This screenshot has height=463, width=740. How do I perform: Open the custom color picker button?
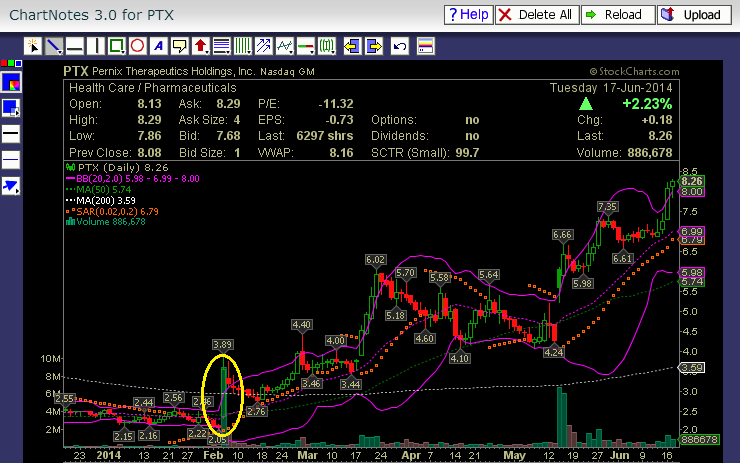[11, 83]
